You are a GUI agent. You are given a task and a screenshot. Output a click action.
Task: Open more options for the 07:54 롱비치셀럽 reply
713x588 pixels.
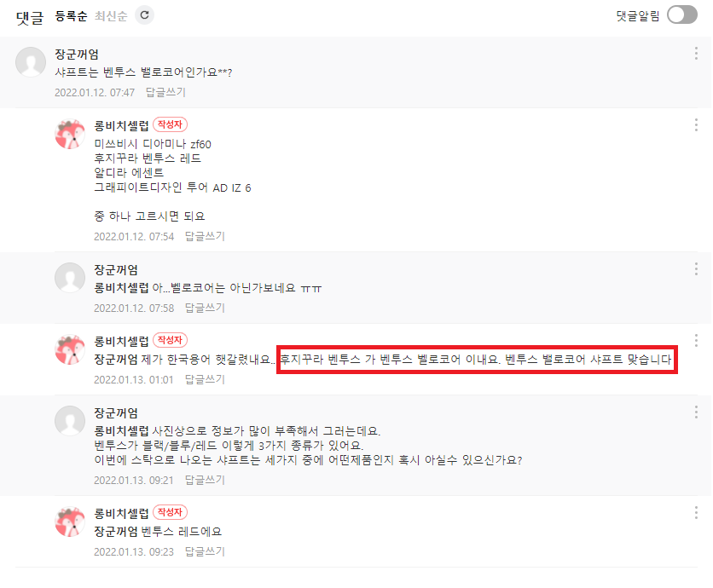point(696,124)
